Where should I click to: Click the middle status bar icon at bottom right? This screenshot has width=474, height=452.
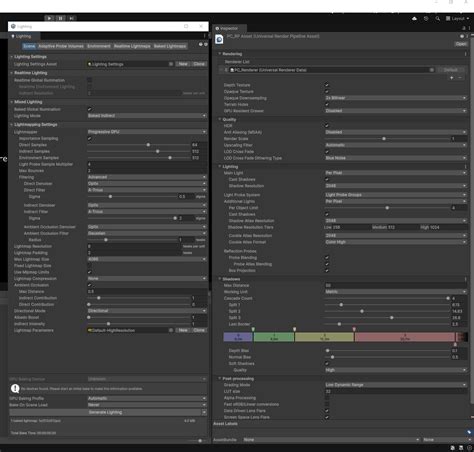point(461,448)
